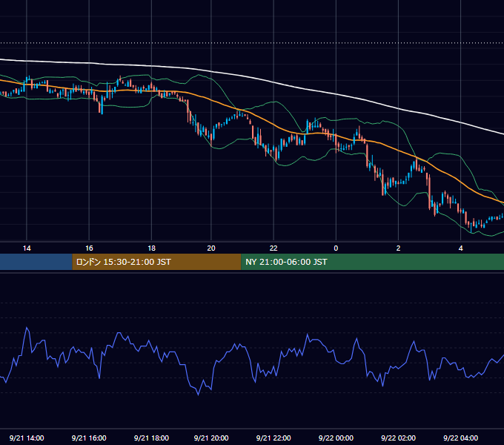The height and width of the screenshot is (445, 504).
Task: Click the price axis label 0
Action: pos(336,248)
